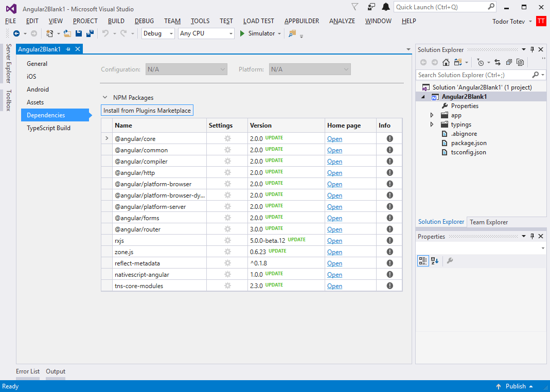Click the Save All toolbar icon
550x392 pixels.
pos(90,33)
